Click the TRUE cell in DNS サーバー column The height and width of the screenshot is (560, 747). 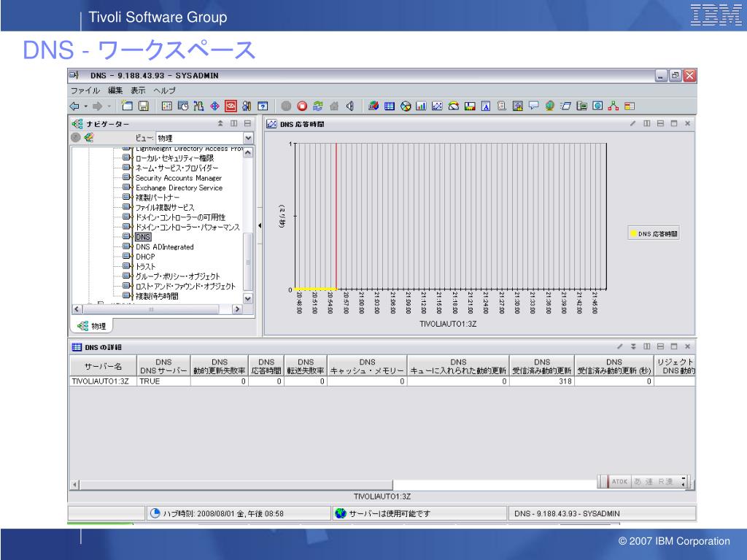163,381
